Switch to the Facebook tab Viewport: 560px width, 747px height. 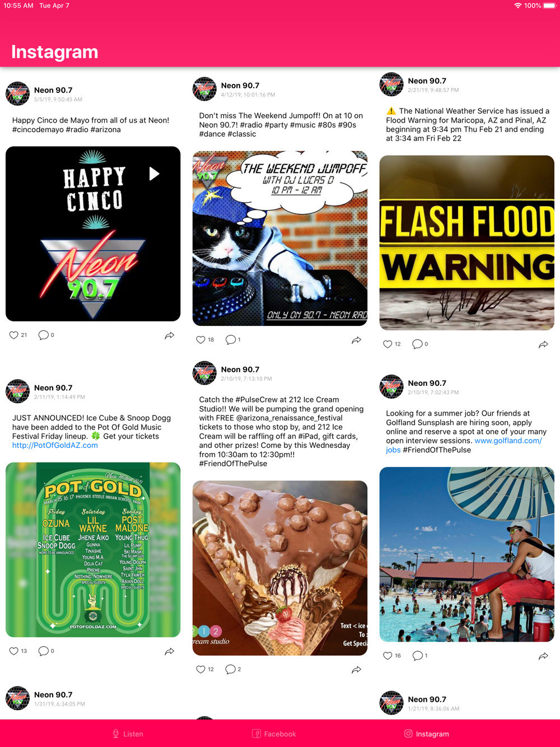[274, 734]
